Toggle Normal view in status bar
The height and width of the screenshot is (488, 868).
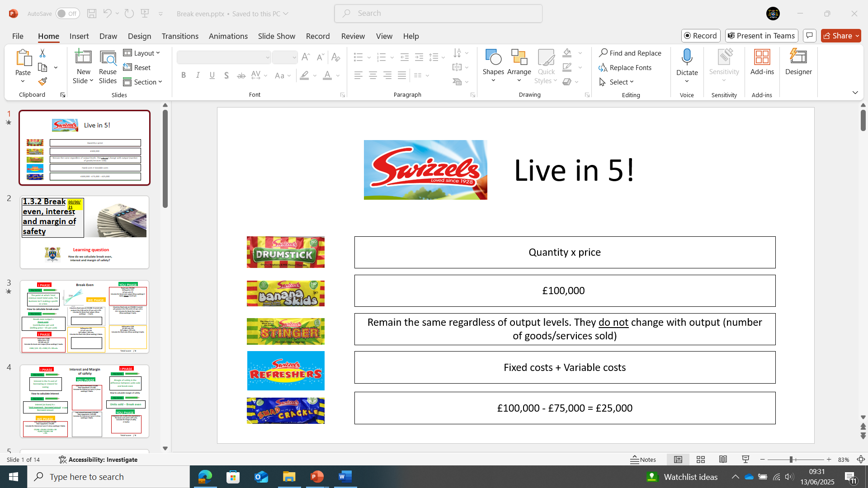678,460
